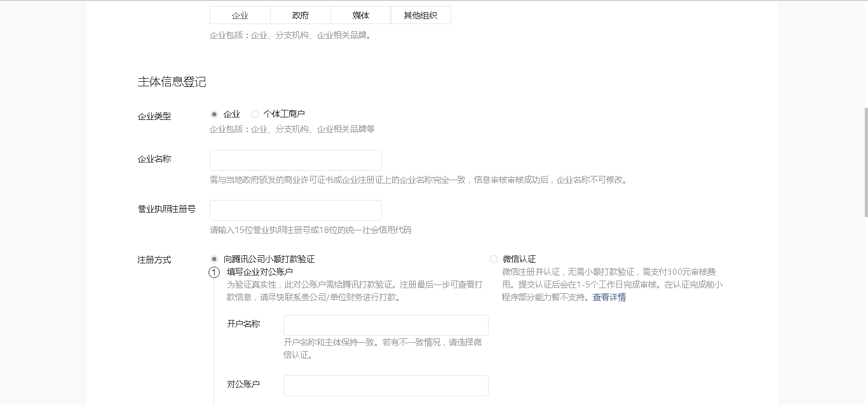
Task: Switch to the 企业 tab
Action: (240, 15)
